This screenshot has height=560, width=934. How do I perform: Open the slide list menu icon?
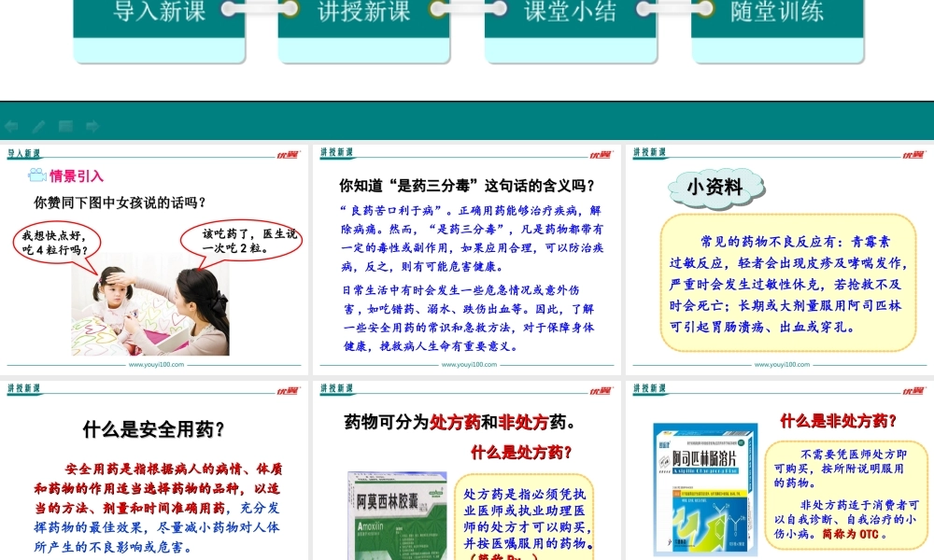(x=65, y=126)
